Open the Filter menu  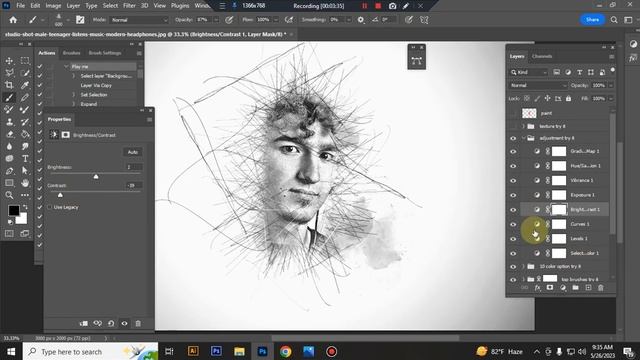pos(129,6)
